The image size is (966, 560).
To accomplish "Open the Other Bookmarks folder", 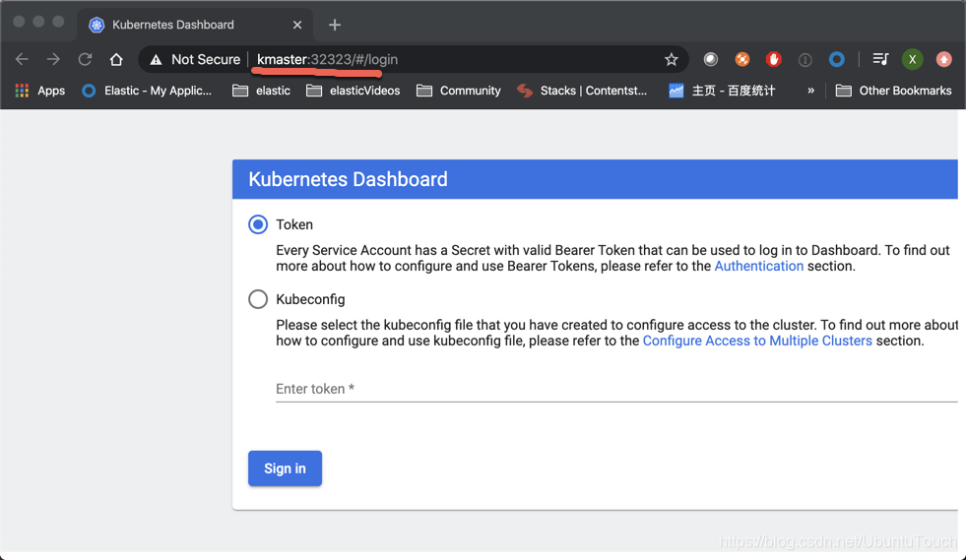I will [x=893, y=91].
